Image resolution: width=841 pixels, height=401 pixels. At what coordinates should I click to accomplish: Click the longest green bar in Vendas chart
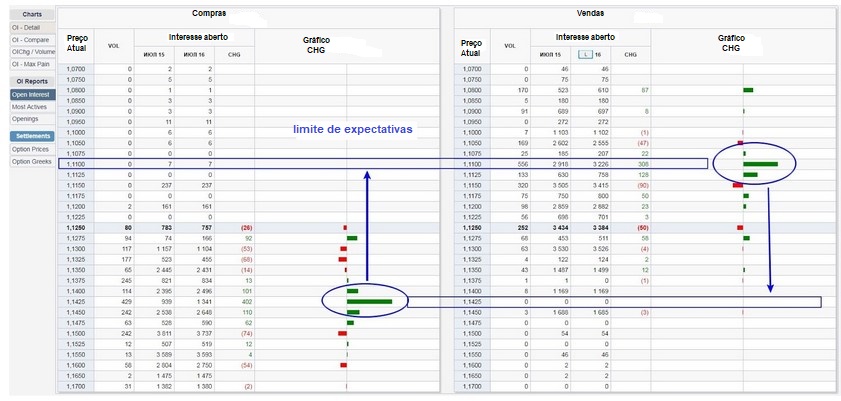761,164
